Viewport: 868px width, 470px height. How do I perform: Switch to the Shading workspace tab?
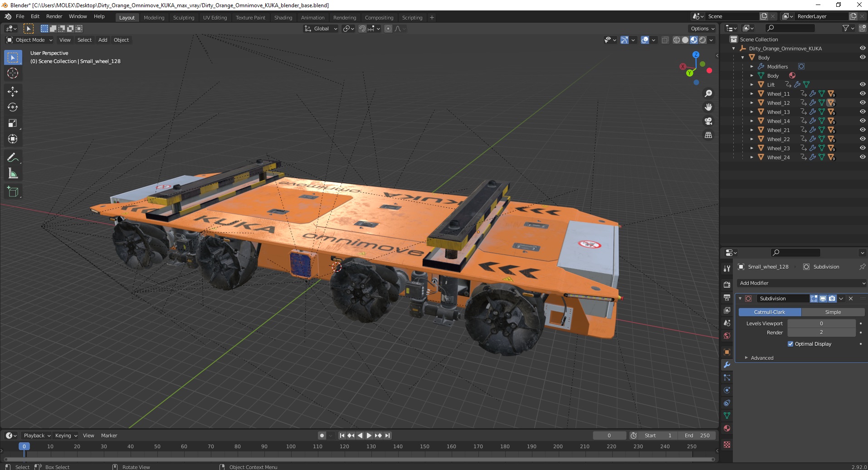coord(283,18)
